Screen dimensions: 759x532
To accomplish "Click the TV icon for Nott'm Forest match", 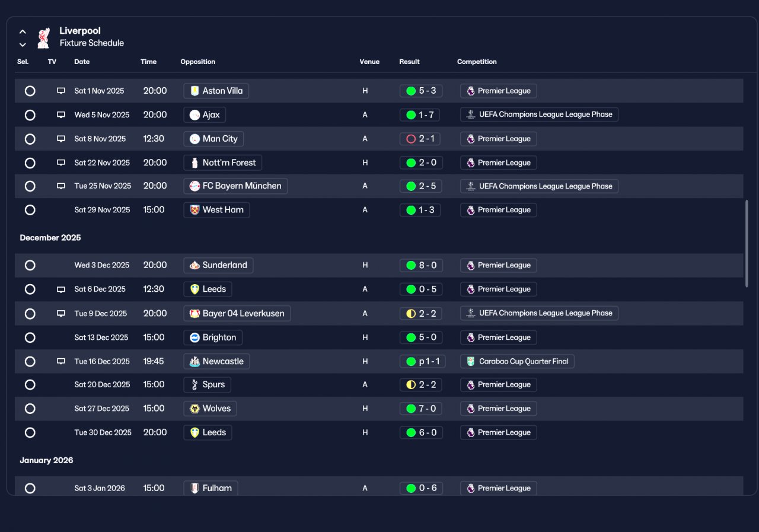I will pyautogui.click(x=60, y=163).
